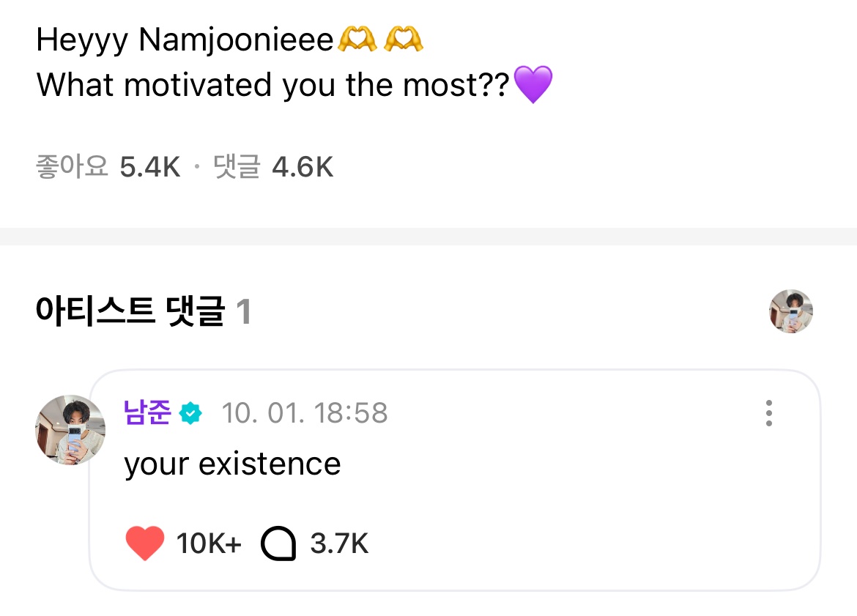The height and width of the screenshot is (616, 857).
Task: Like the artist comment with the heart icon
Action: pyautogui.click(x=144, y=544)
